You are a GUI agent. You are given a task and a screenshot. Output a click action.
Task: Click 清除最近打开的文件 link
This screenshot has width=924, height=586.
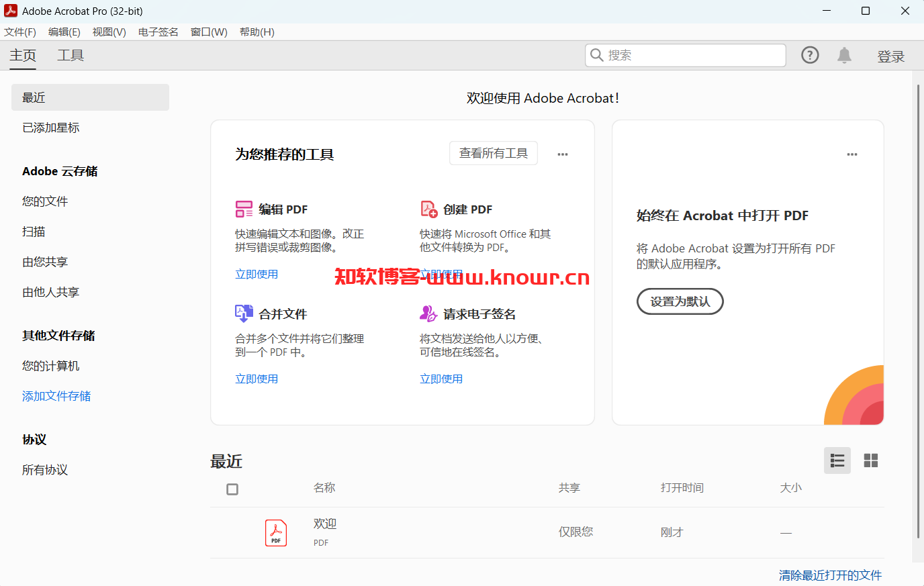click(831, 575)
